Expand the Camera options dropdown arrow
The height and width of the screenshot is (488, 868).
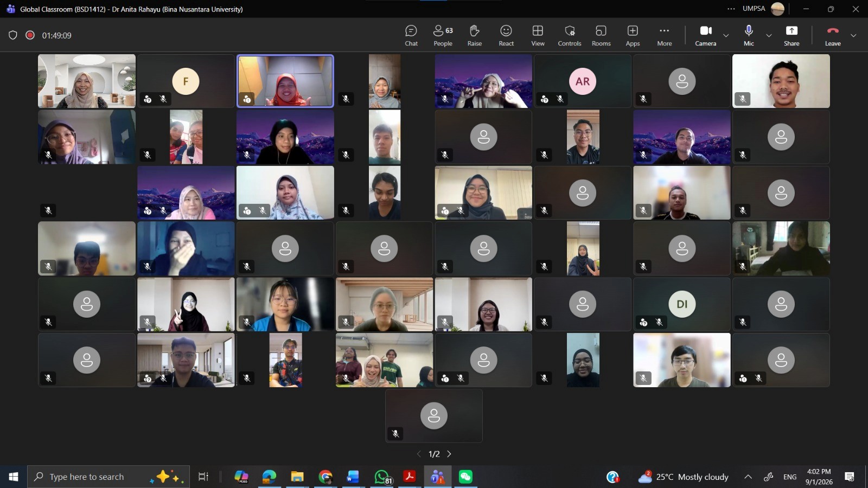click(x=726, y=36)
